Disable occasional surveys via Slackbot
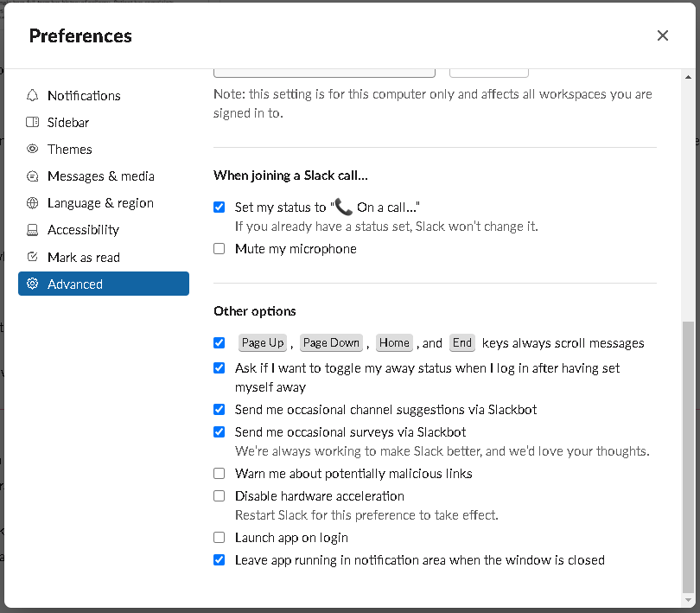The width and height of the screenshot is (700, 613). (220, 432)
